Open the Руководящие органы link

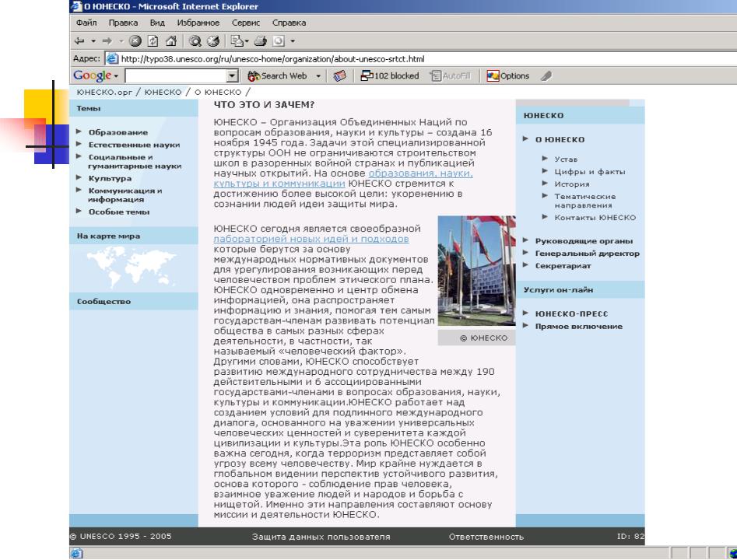click(584, 241)
